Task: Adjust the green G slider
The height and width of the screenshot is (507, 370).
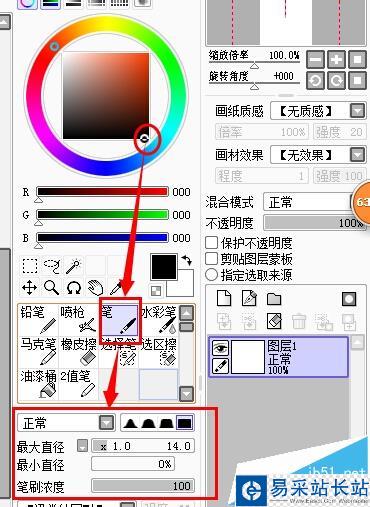Action: tap(102, 215)
